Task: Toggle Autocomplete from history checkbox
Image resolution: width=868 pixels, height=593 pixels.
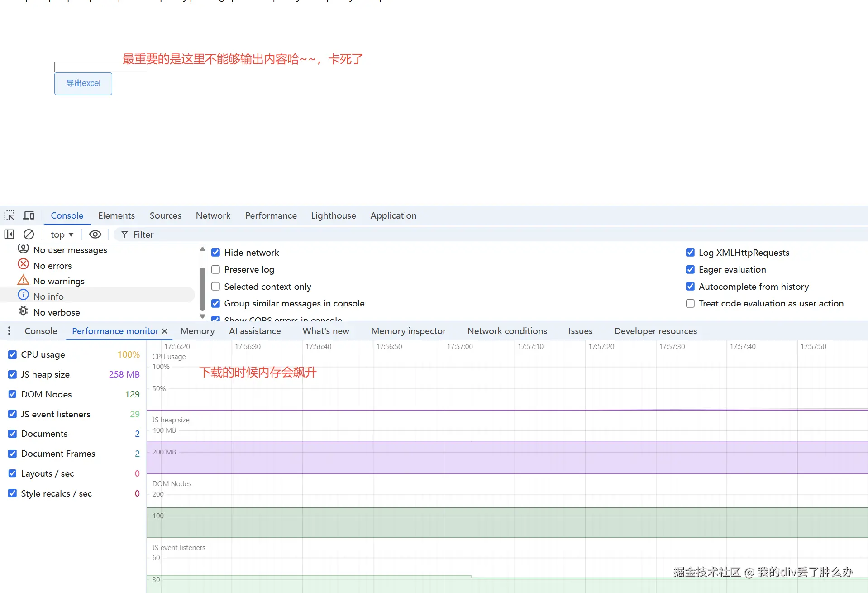Action: 690,287
